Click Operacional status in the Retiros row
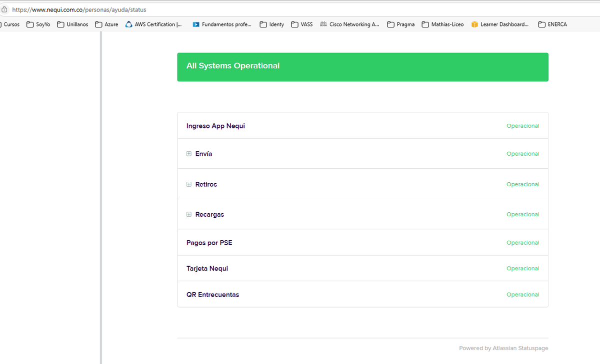The width and height of the screenshot is (600, 364). 522,184
